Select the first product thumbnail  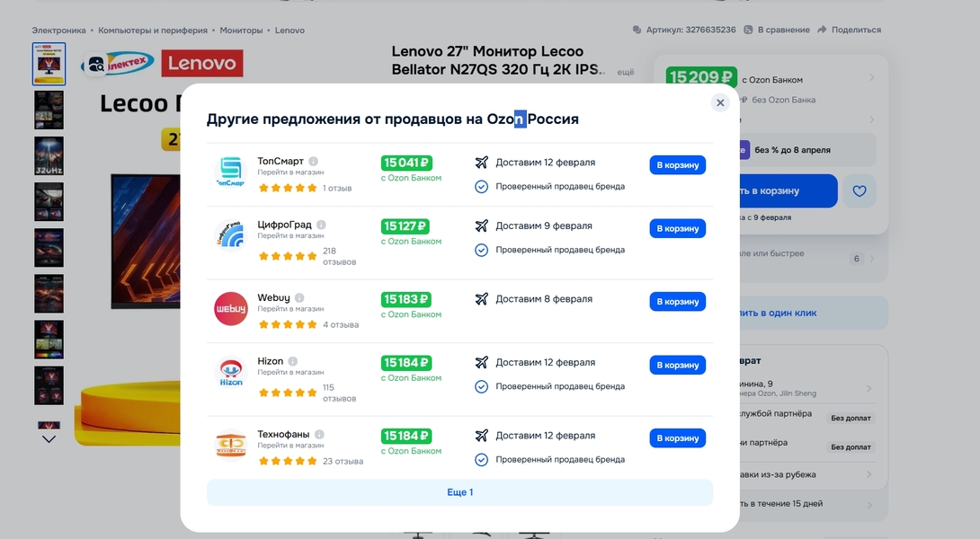(49, 64)
